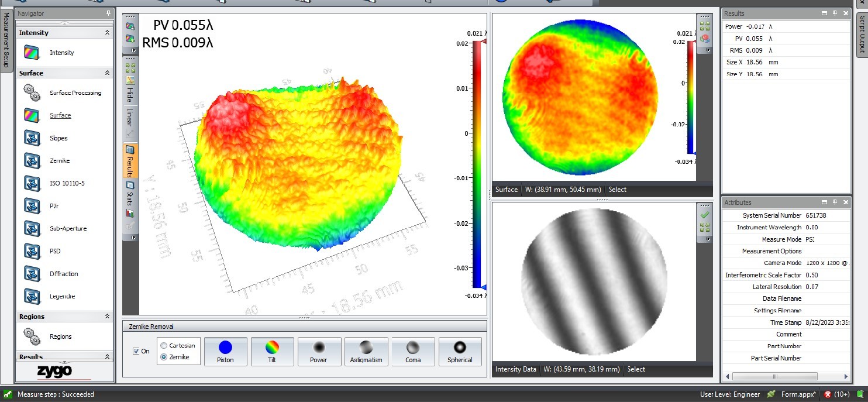The image size is (868, 402).
Task: Click the fit-to-view arrows icon in 3D plot toolbar
Action: 130,67
